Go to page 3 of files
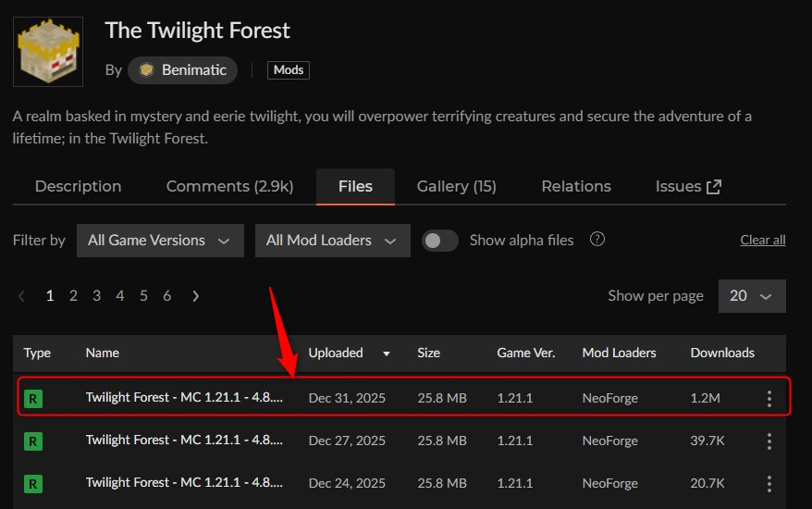Screen dimensions: 812x509 pyautogui.click(x=96, y=296)
